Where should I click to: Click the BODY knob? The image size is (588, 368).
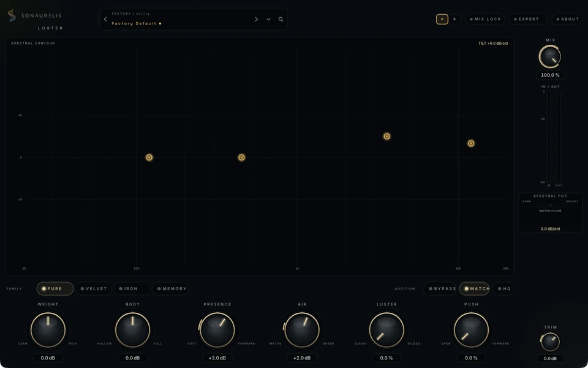[133, 330]
